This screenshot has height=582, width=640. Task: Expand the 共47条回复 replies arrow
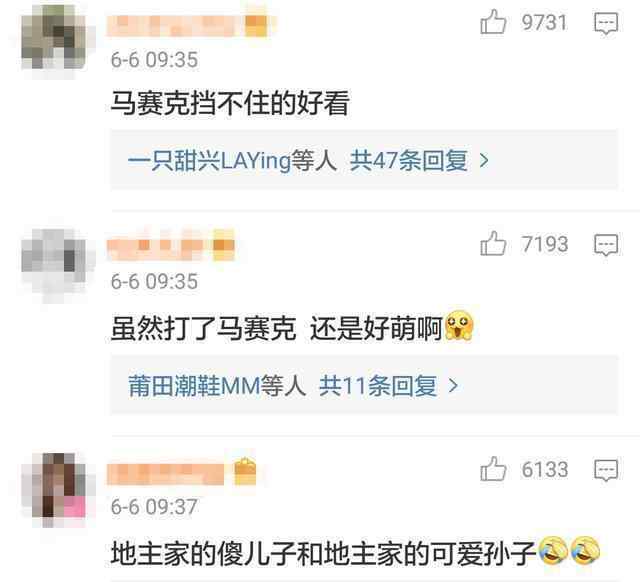484,160
